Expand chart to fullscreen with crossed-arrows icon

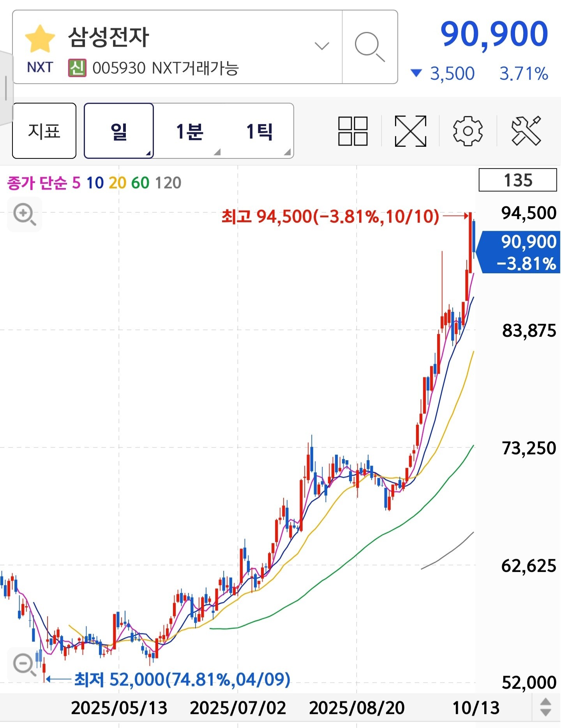(x=410, y=131)
